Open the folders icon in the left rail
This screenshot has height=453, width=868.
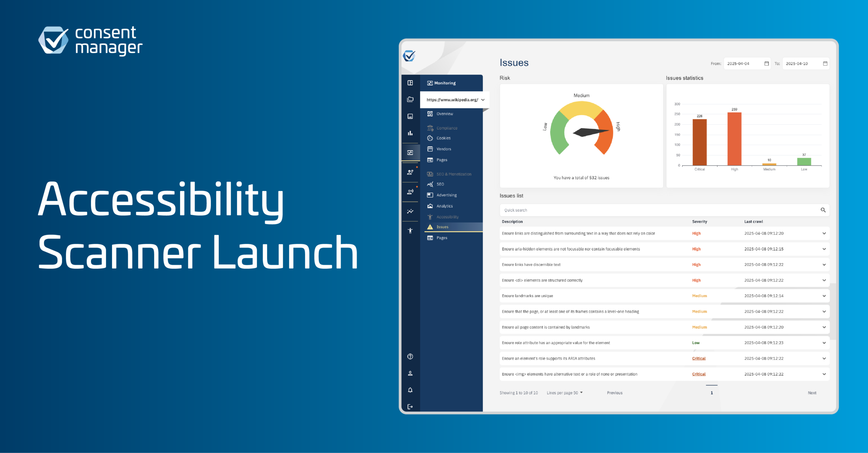click(410, 99)
